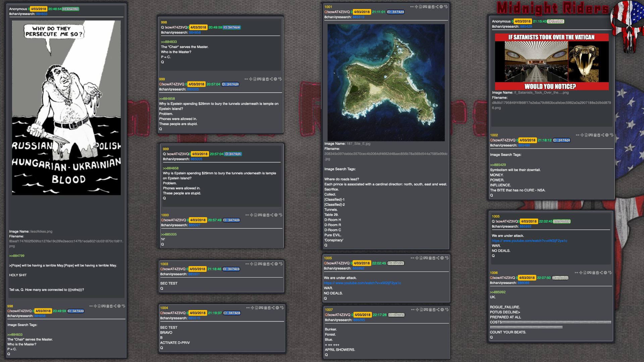Click 'APRIL SHOWERS.' text in post 1007

(340, 350)
